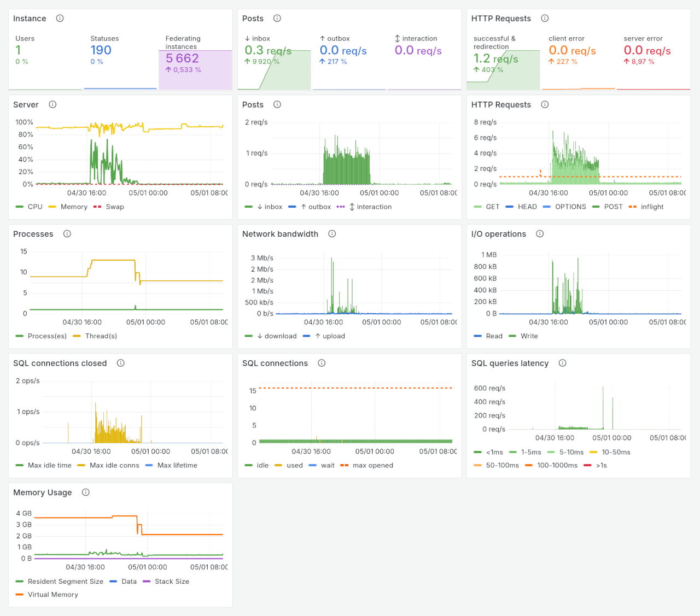Screen dimensions: 700x616
Task: Click info icon next to Memory Usage
Action: click(86, 492)
